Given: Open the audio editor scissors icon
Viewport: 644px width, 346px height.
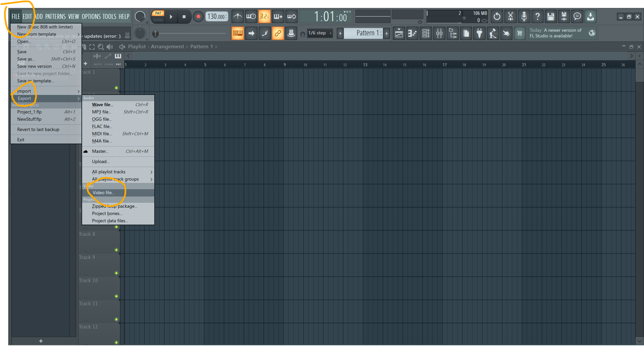Looking at the screenshot, I should tap(511, 16).
